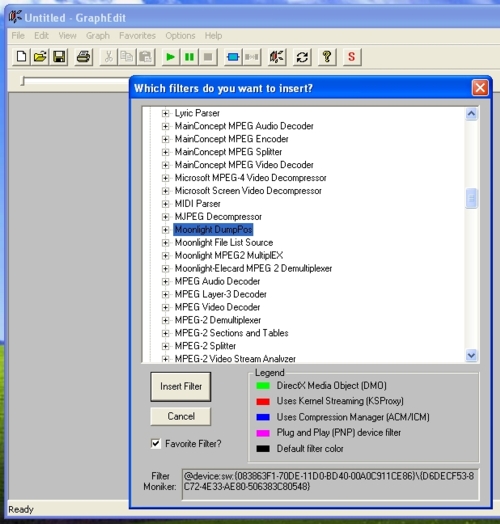This screenshot has width=500, height=524.
Task: Open a graph file with the folder icon
Action: tap(40, 57)
